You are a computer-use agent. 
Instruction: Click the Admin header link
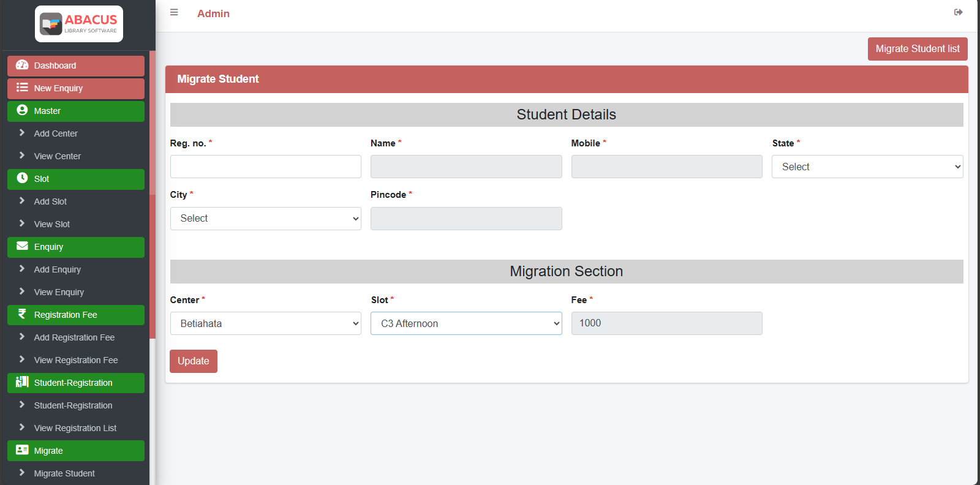[213, 13]
